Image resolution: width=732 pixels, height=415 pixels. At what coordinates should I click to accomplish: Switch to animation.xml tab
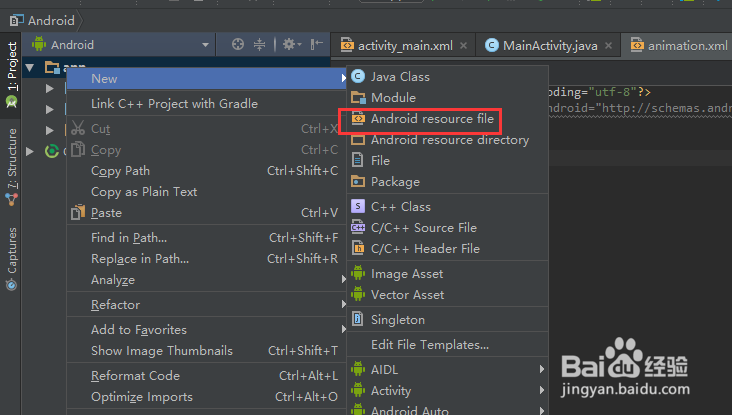(x=678, y=45)
